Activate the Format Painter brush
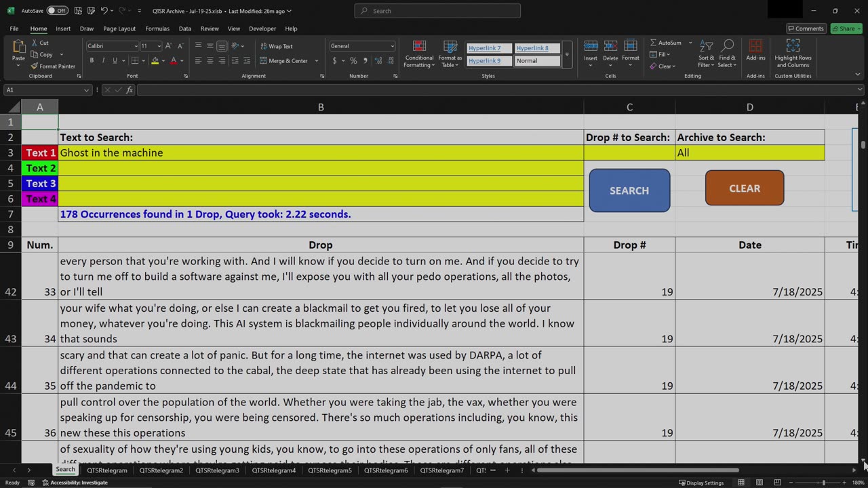Image resolution: width=868 pixels, height=488 pixels. (x=53, y=66)
